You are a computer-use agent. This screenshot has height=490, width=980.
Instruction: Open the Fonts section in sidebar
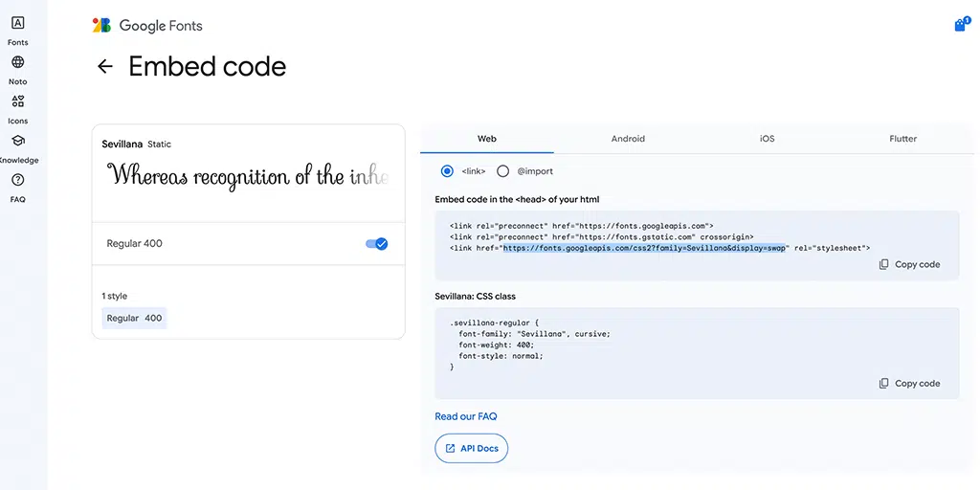pyautogui.click(x=17, y=32)
